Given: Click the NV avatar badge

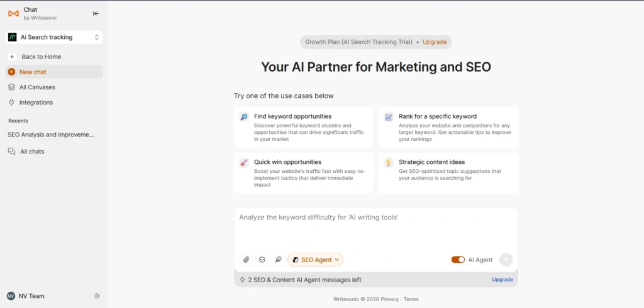Looking at the screenshot, I should point(11,296).
